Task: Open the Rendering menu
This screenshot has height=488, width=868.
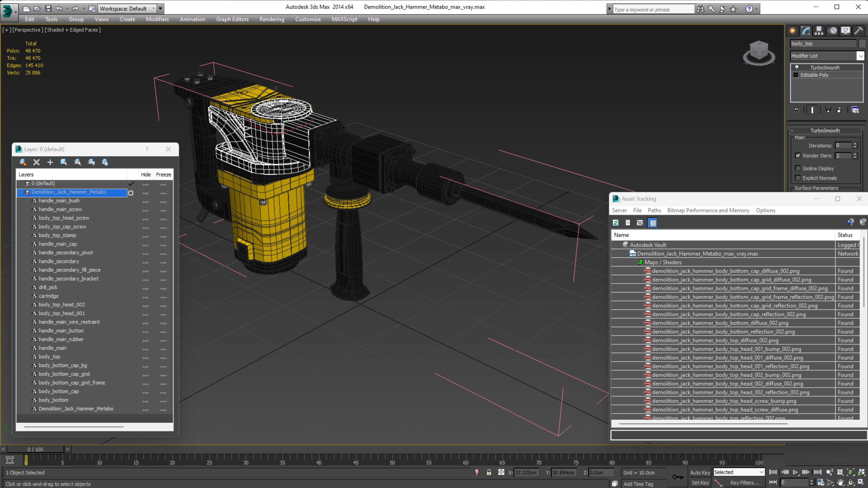Action: (x=272, y=19)
